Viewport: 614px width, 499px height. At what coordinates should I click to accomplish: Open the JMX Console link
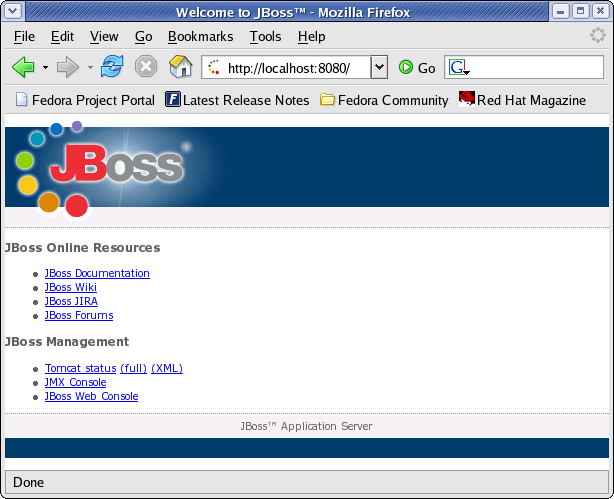pyautogui.click(x=76, y=382)
